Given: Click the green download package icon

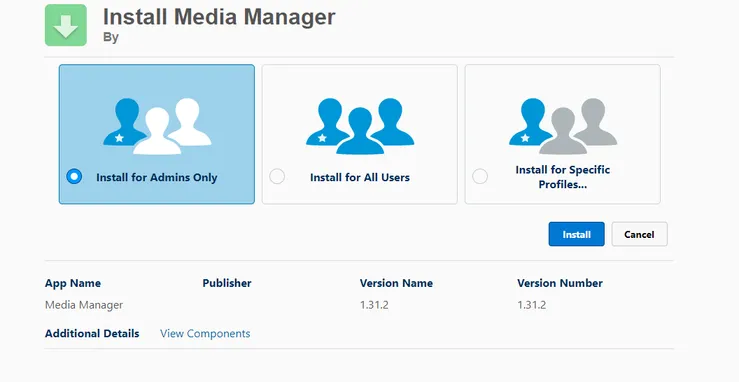Looking at the screenshot, I should 66,25.
